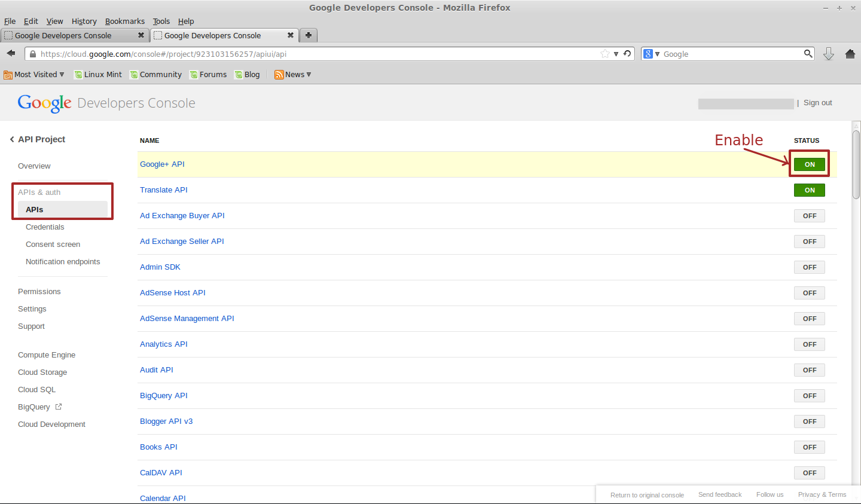
Task: Open the Community bookmark
Action: pos(156,75)
